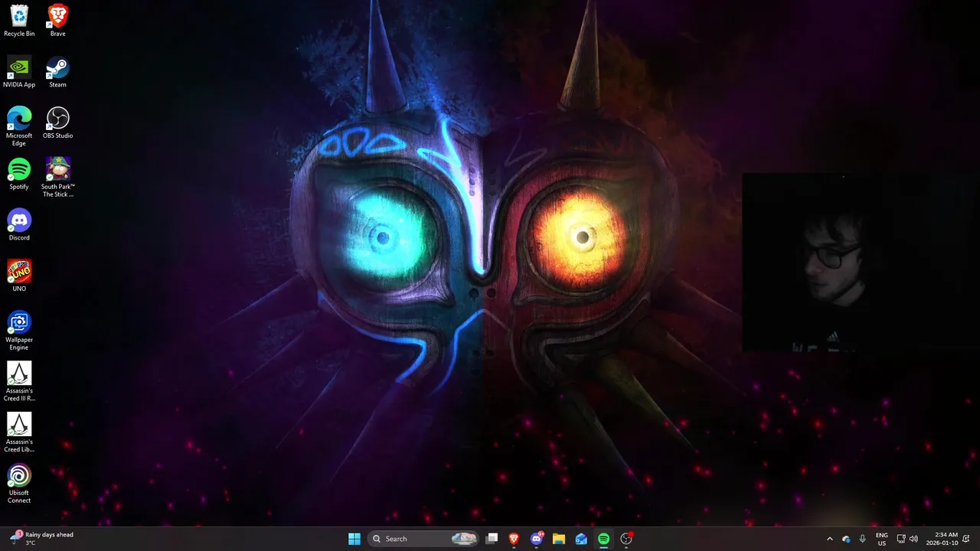Click the microphone tray icon

pos(863,539)
